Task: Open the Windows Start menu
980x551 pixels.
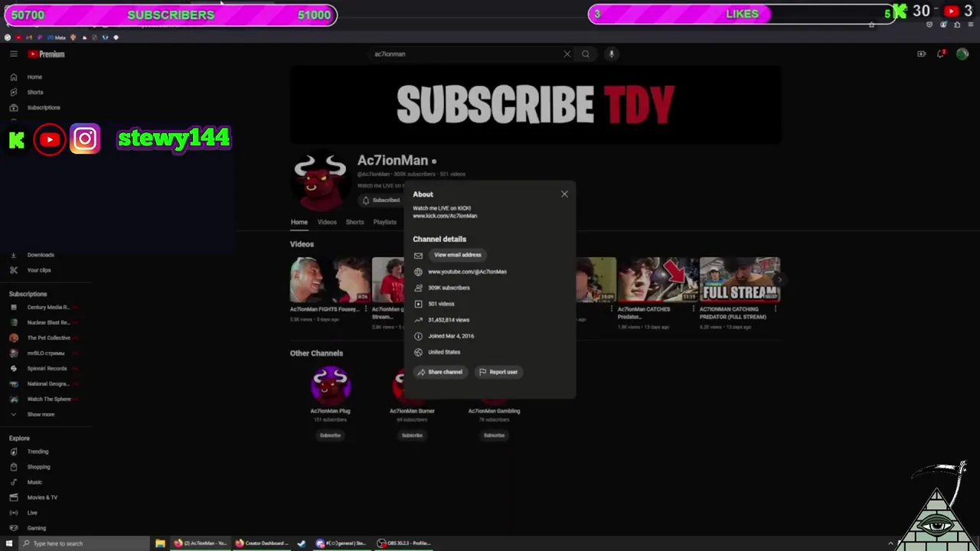Action: tap(9, 543)
